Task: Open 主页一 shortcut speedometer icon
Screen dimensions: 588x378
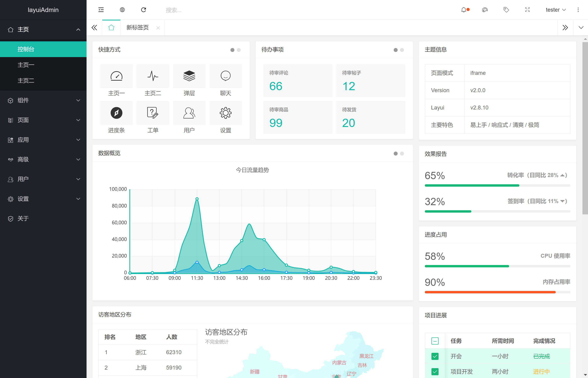Action: tap(116, 76)
